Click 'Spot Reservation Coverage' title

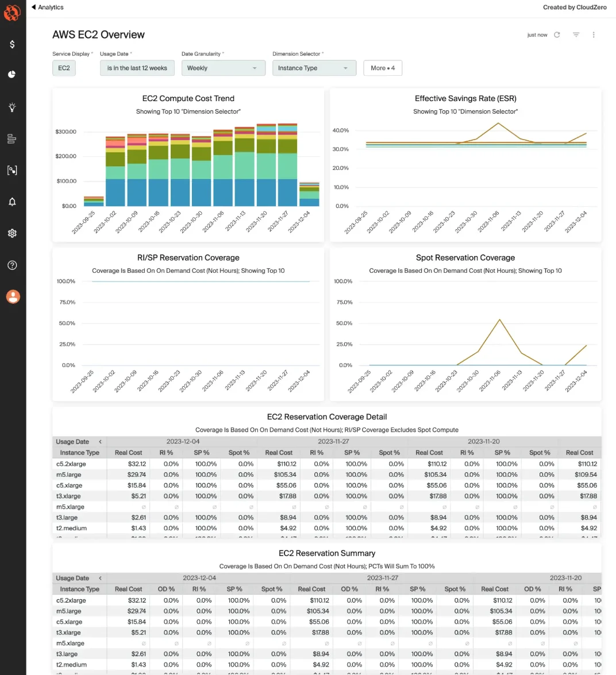coord(465,258)
